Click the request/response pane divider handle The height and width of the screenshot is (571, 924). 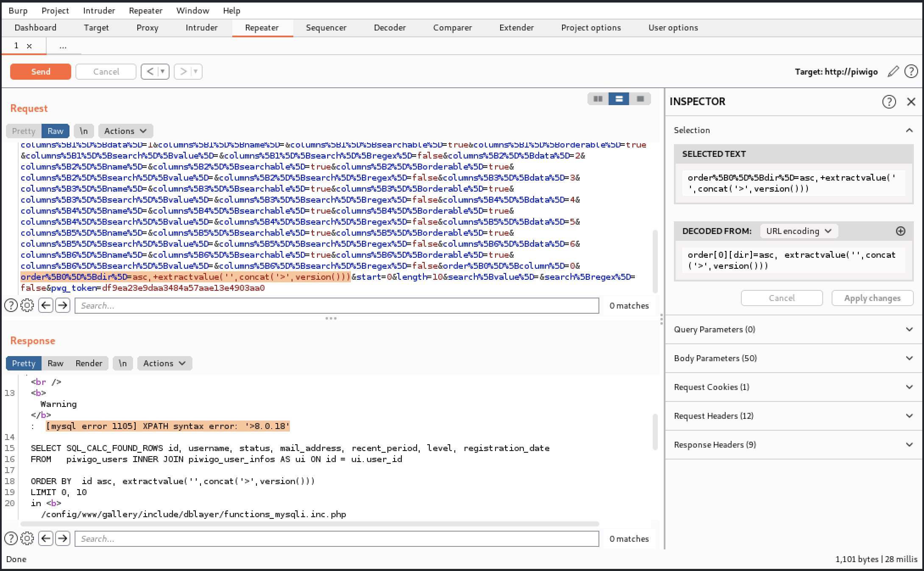[x=331, y=318]
